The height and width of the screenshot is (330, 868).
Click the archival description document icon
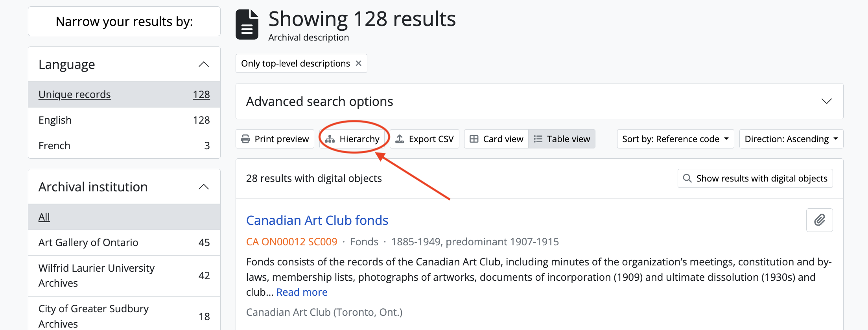click(x=247, y=25)
